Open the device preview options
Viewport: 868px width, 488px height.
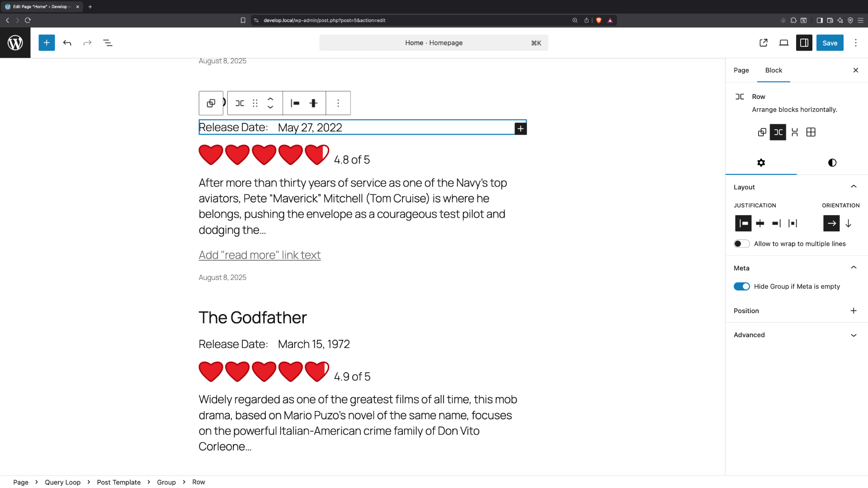click(784, 42)
